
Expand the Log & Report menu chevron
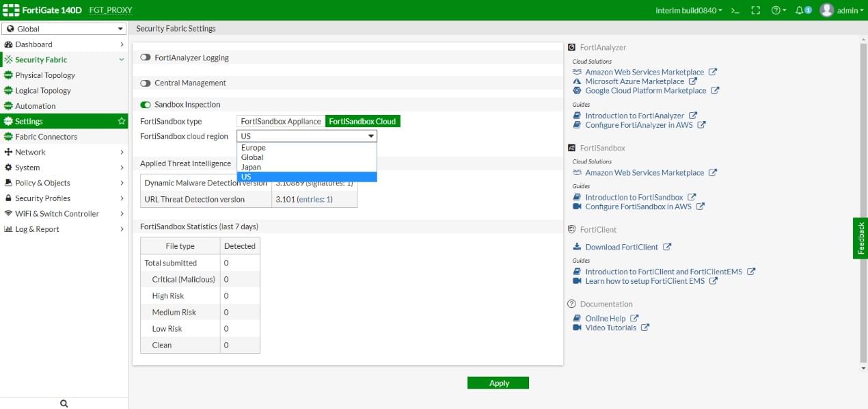[122, 229]
